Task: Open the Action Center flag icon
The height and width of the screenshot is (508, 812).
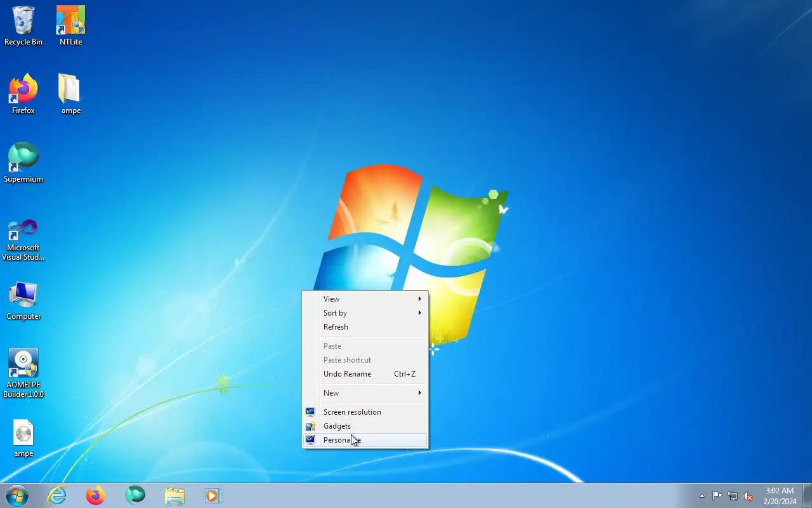Action: [717, 496]
